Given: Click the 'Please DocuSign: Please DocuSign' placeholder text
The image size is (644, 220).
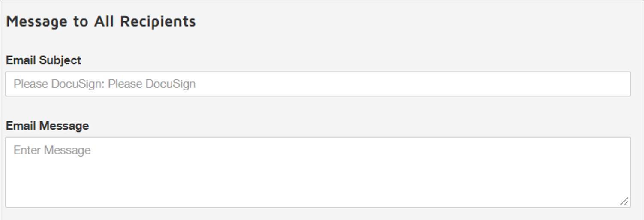Looking at the screenshot, I should 105,84.
